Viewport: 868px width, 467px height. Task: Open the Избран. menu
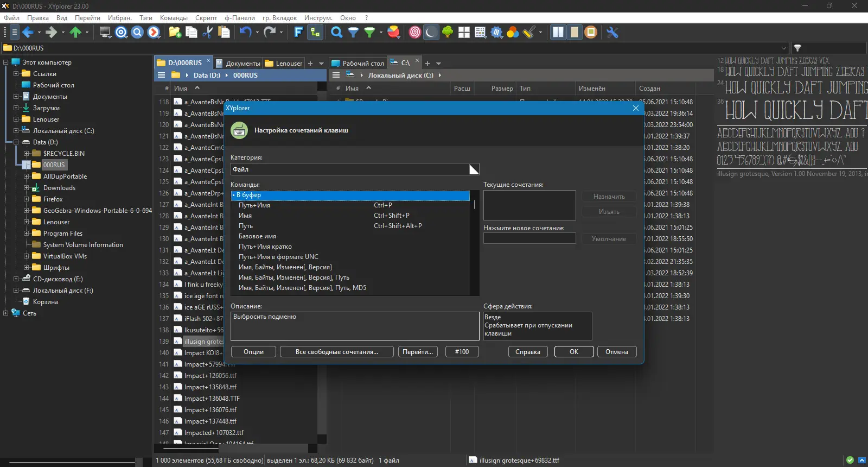point(120,18)
